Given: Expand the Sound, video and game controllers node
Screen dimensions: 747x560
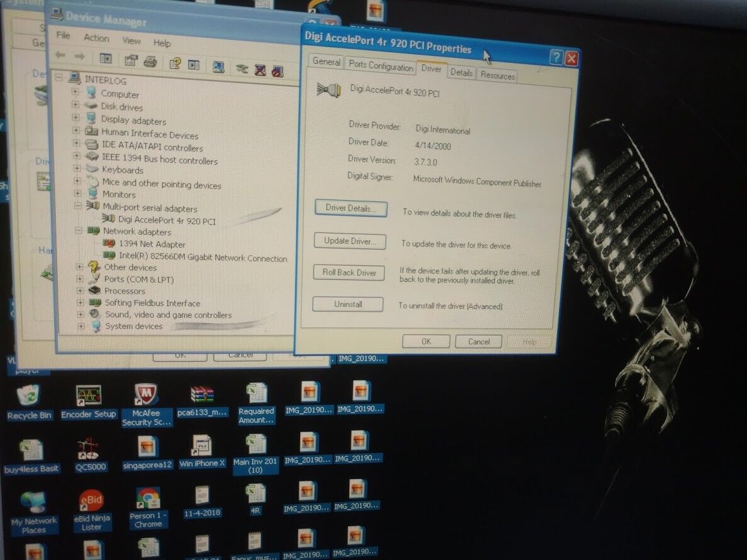Looking at the screenshot, I should tap(81, 314).
